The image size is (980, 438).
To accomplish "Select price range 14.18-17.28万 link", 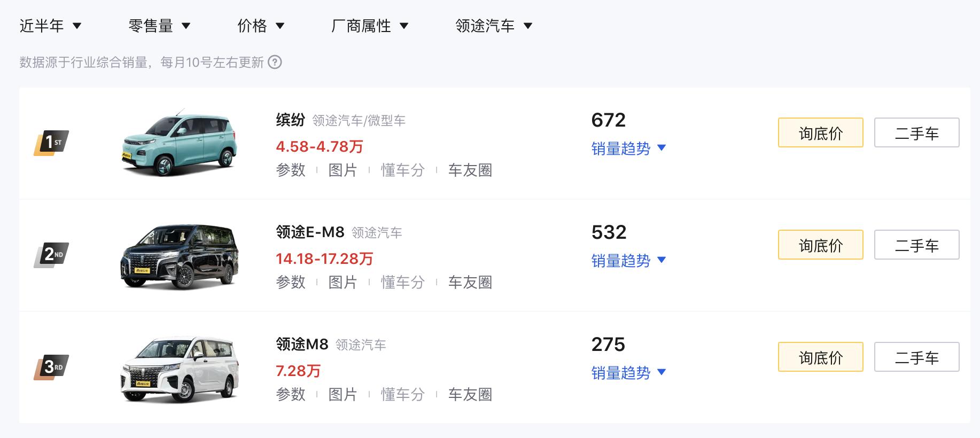I will 325,259.
